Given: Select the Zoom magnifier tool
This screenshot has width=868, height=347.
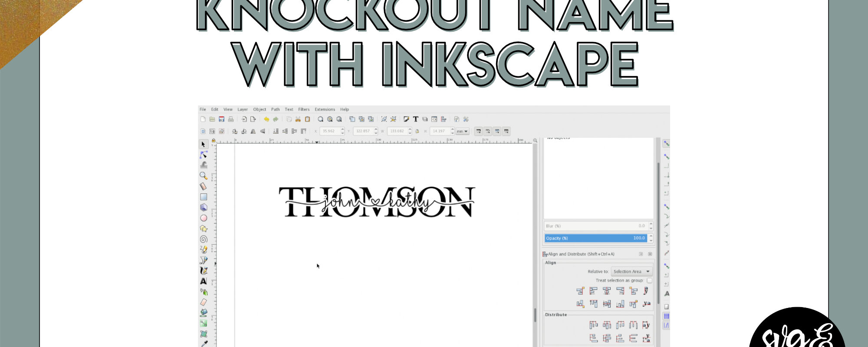Looking at the screenshot, I should (x=204, y=176).
